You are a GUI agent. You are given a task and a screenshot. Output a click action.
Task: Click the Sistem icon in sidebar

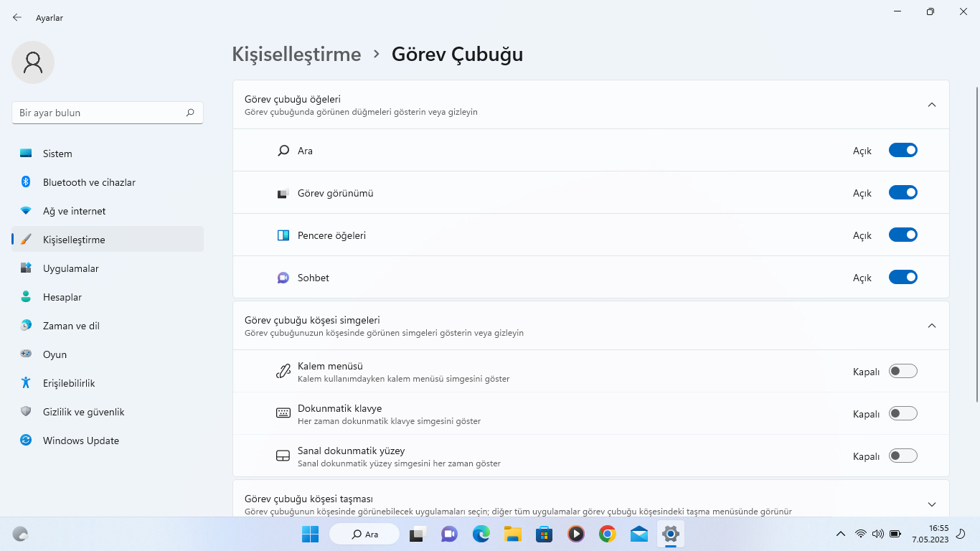26,154
